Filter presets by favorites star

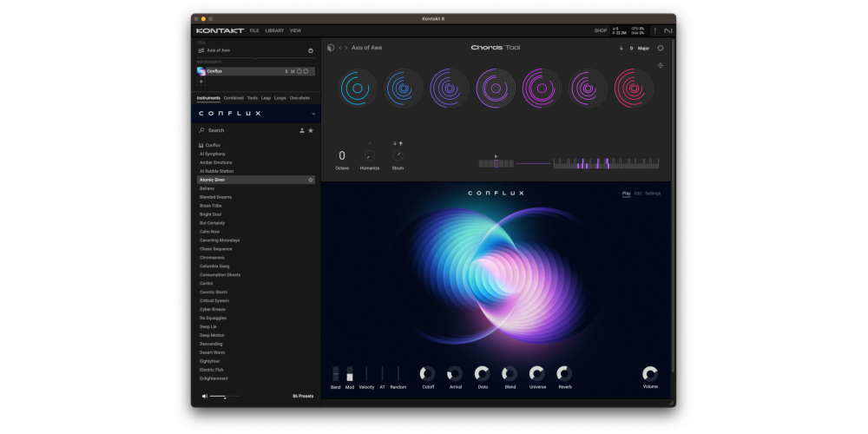(x=311, y=131)
